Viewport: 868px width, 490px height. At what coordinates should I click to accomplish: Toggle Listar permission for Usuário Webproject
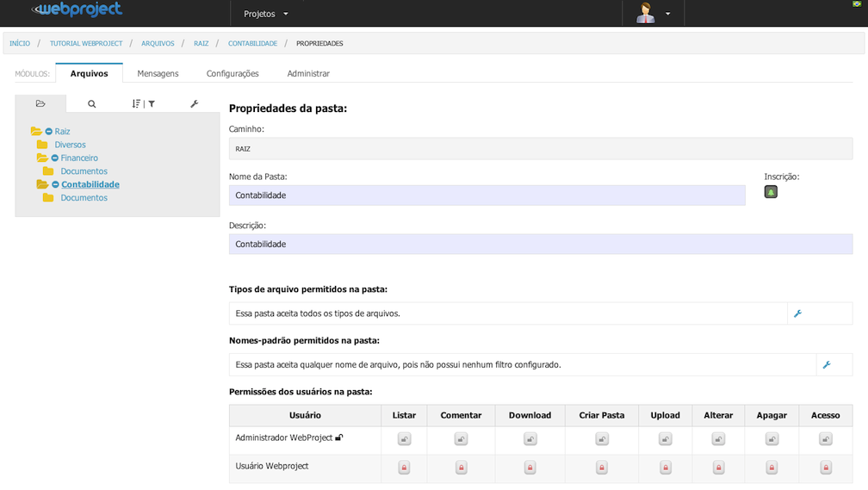pyautogui.click(x=404, y=468)
